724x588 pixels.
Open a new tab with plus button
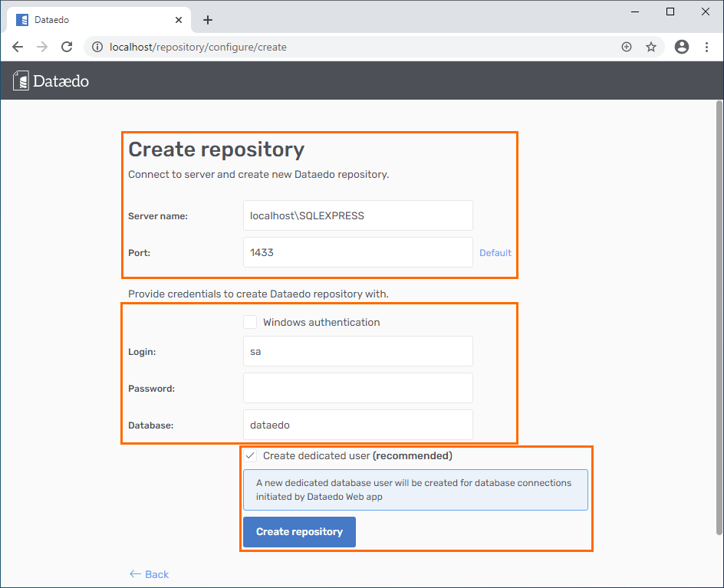click(x=208, y=20)
